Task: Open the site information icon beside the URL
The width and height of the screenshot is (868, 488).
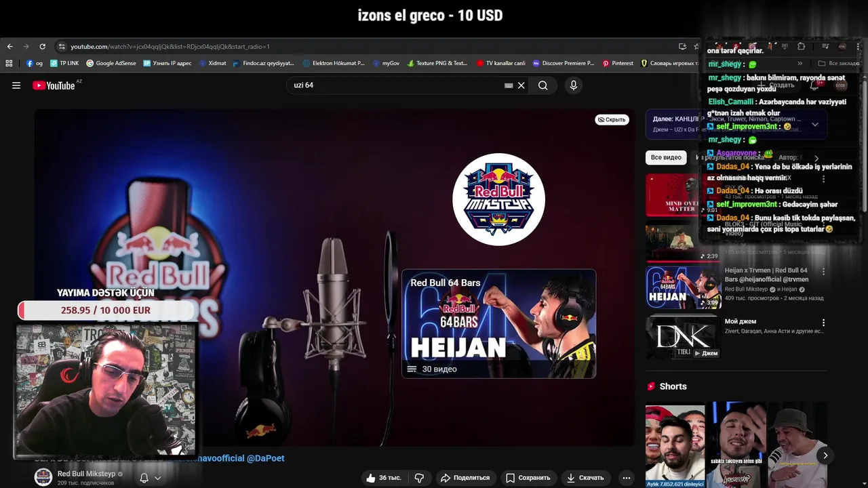Action: (x=62, y=47)
